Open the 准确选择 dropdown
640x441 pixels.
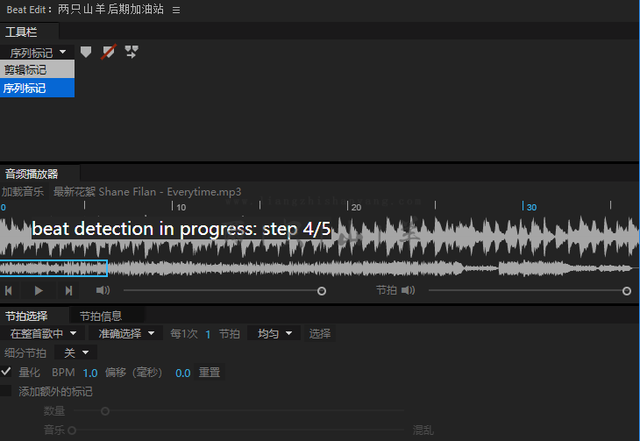[x=126, y=334]
